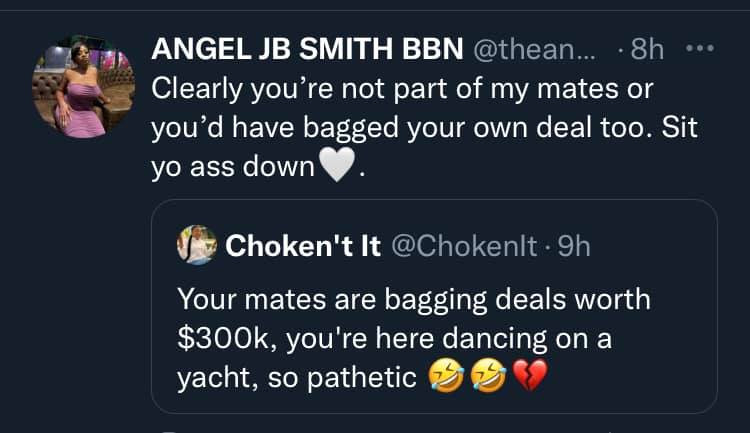Open the @ChokenIt handle
The image size is (750, 433).
tap(464, 246)
